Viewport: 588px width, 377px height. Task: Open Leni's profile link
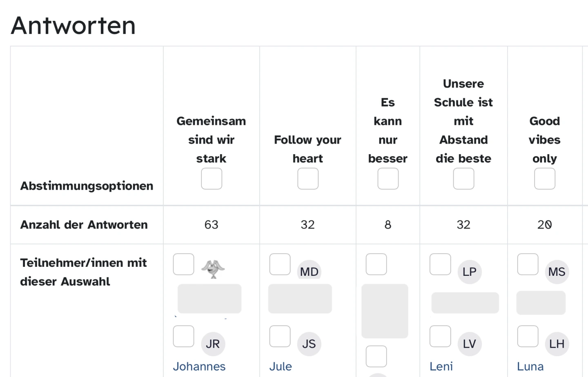[441, 366]
